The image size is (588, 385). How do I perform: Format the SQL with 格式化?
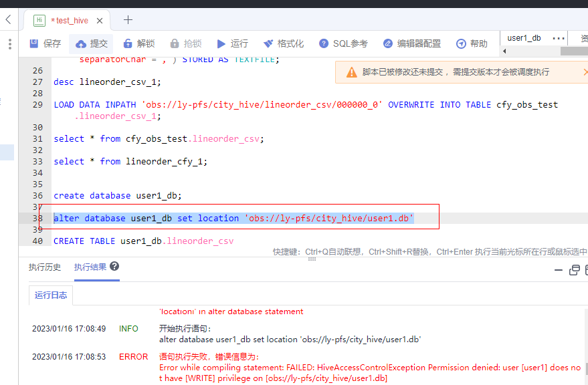[284, 43]
